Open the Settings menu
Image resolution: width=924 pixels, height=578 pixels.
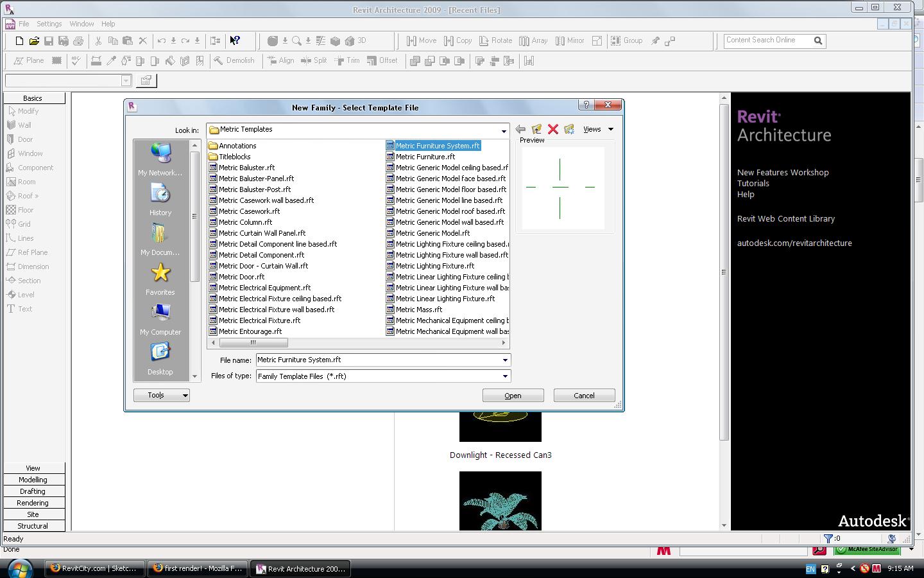click(x=49, y=24)
